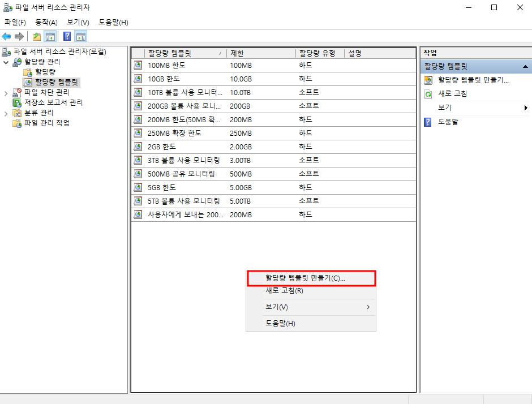
Task: Click the 3.00TB limit cell
Action: (240, 161)
